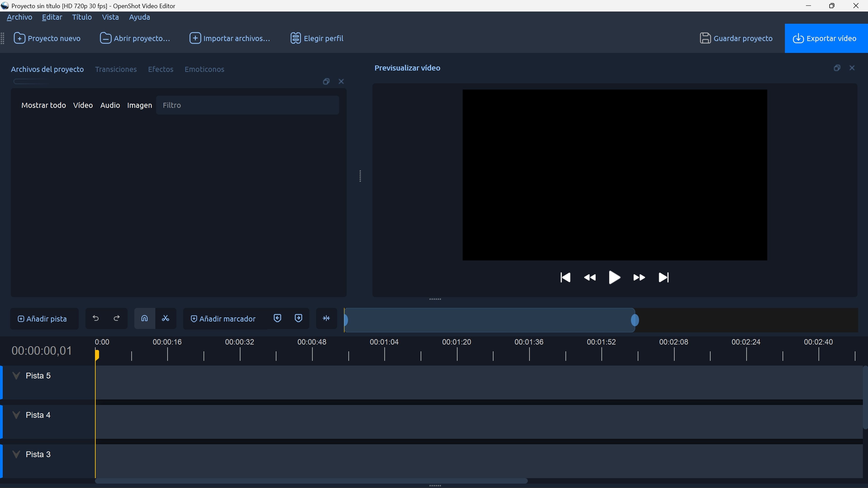Viewport: 868px width, 488px height.
Task: Switch to the Efectos tab
Action: (161, 69)
